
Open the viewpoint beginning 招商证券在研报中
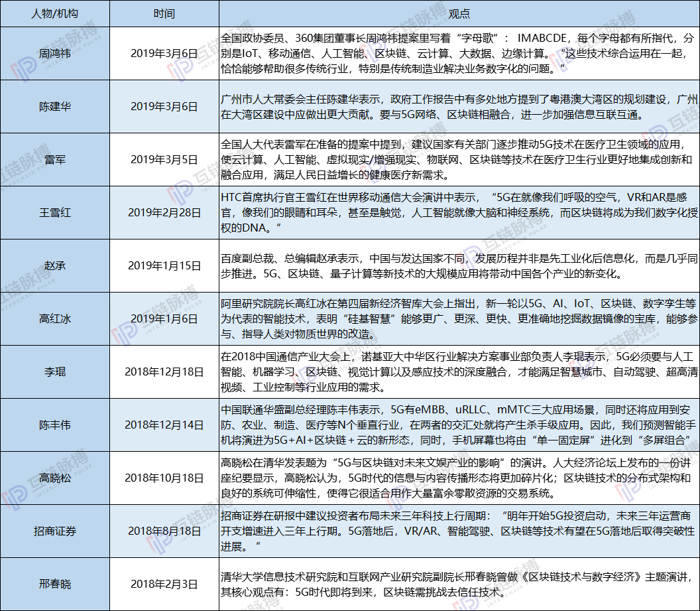pos(459,531)
